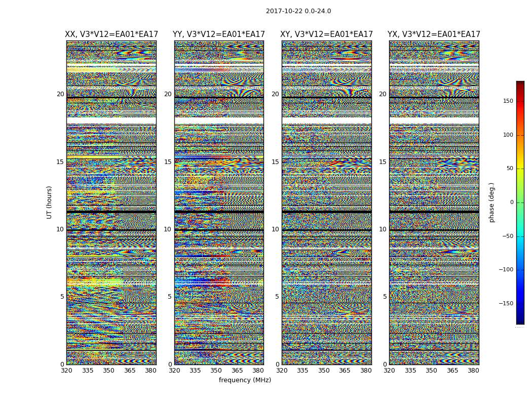The height and width of the screenshot is (405, 532).
Task: Select the XX panel title text
Action: 111,34
